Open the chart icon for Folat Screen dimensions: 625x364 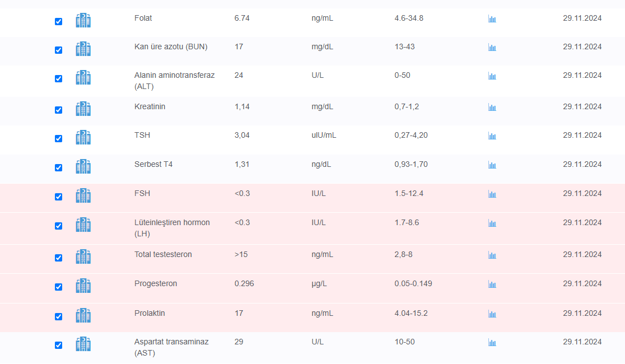coord(492,18)
